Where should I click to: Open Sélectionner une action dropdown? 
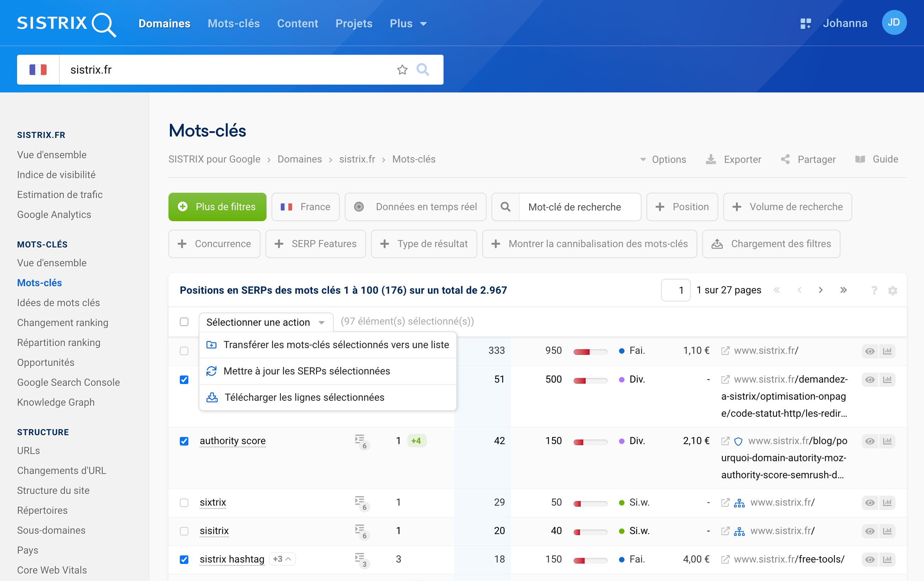click(x=266, y=322)
